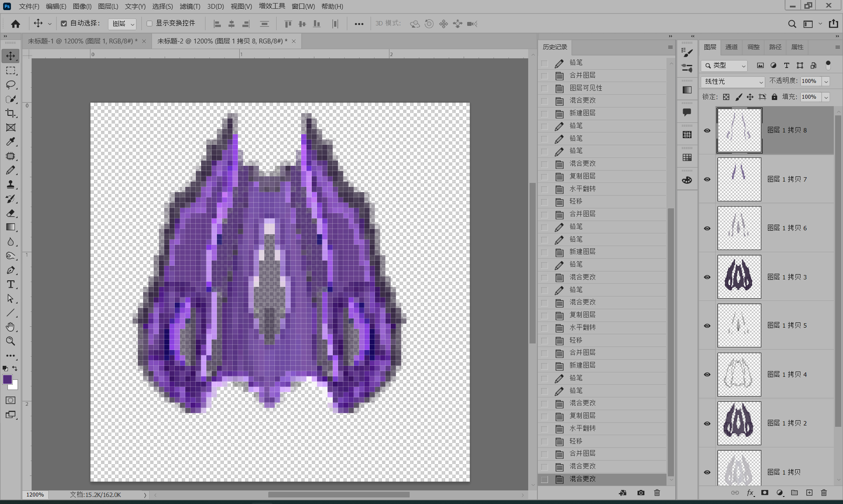The image size is (843, 504).
Task: Select the last history state 混合更改
Action: [602, 479]
